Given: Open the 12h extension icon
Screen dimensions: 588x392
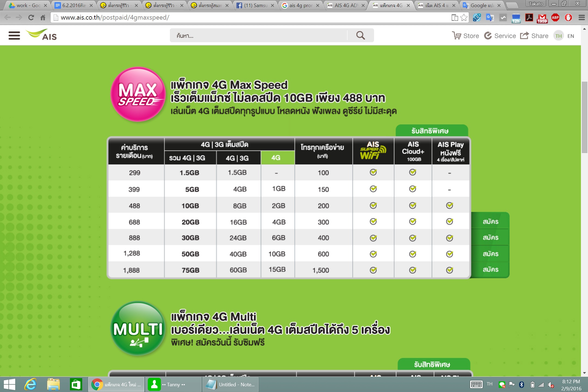Looking at the screenshot, I should (x=516, y=18).
